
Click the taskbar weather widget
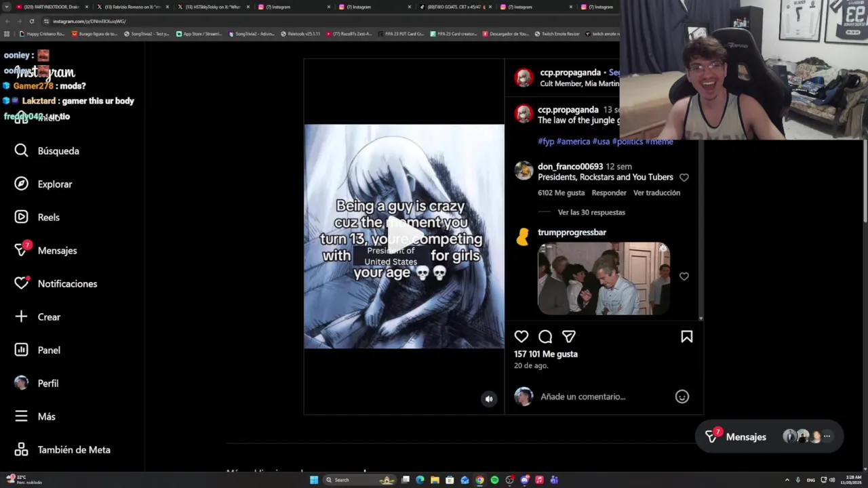point(24,480)
